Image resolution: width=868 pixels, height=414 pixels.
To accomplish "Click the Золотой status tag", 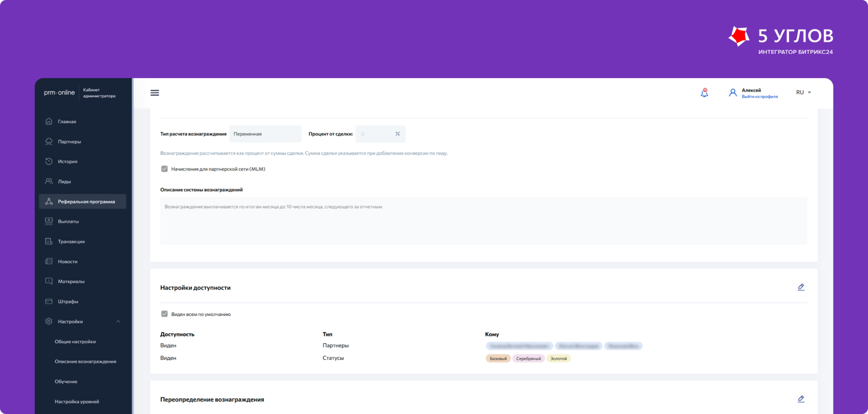I will coord(559,358).
